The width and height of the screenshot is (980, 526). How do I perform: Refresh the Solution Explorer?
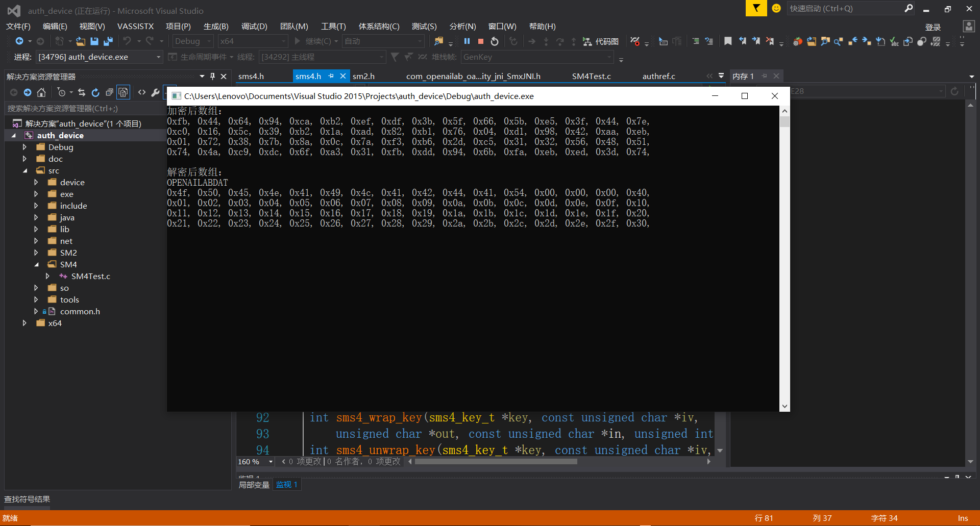[95, 92]
